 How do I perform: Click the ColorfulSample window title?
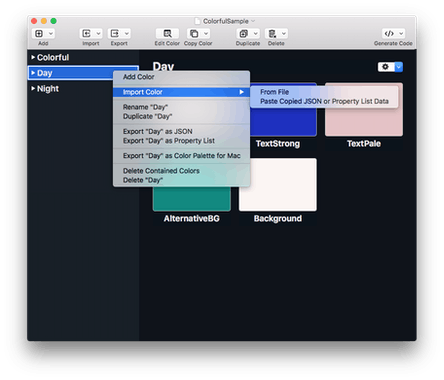pos(226,21)
